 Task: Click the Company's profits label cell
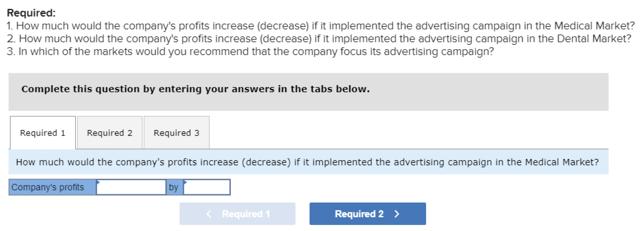click(51, 187)
